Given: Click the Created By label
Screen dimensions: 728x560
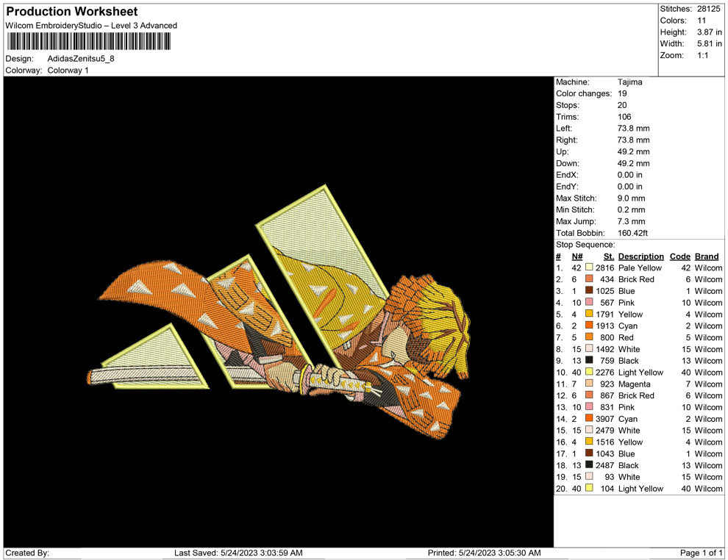Looking at the screenshot, I should coord(27,553).
